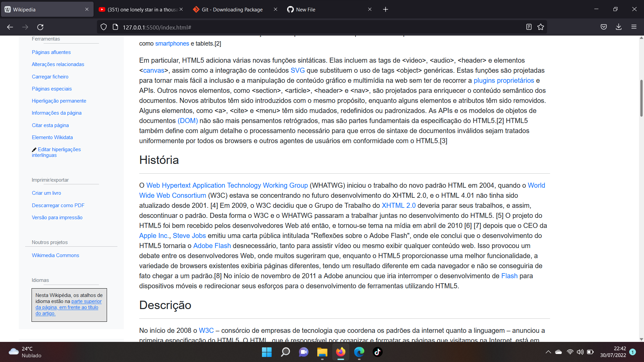The image size is (644, 362).
Task: Bookmark this page using the star icon
Action: 541,27
